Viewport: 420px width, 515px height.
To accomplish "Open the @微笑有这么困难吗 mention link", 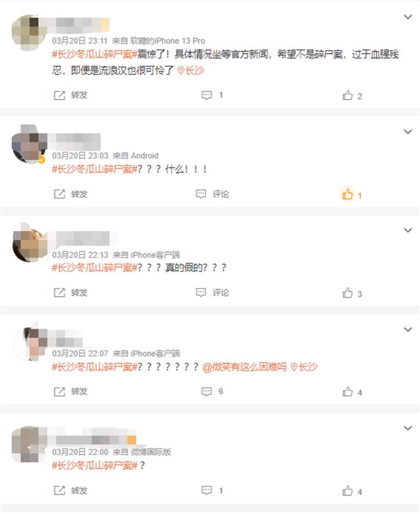I will click(244, 367).
